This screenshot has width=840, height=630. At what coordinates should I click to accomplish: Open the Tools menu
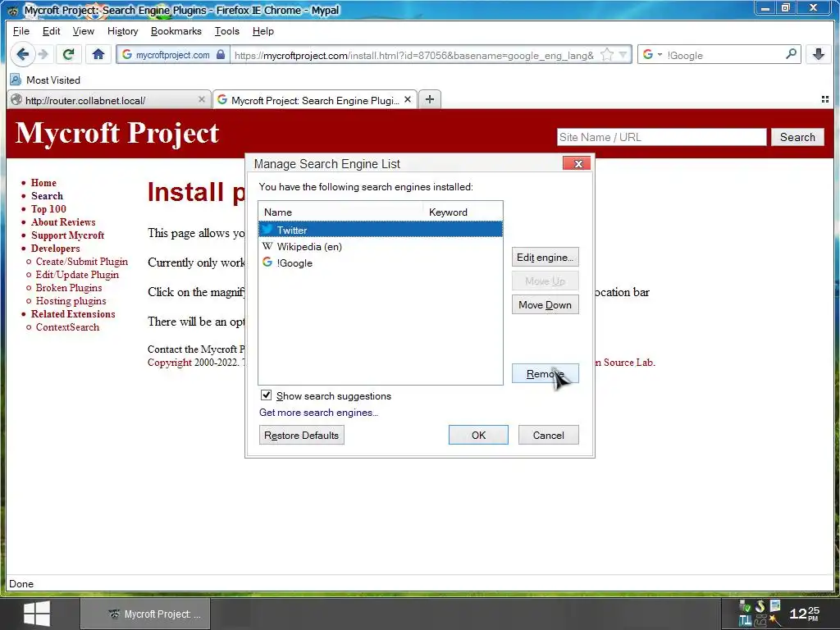pos(227,31)
